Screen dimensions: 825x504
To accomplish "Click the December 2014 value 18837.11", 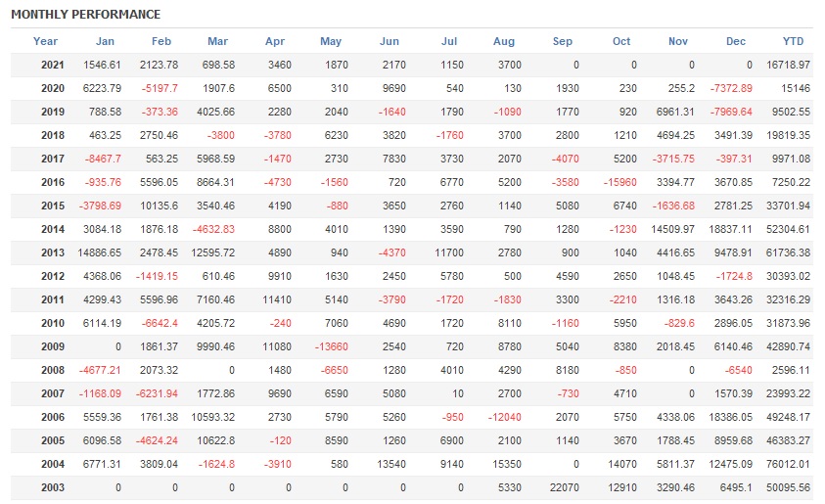I will [732, 229].
